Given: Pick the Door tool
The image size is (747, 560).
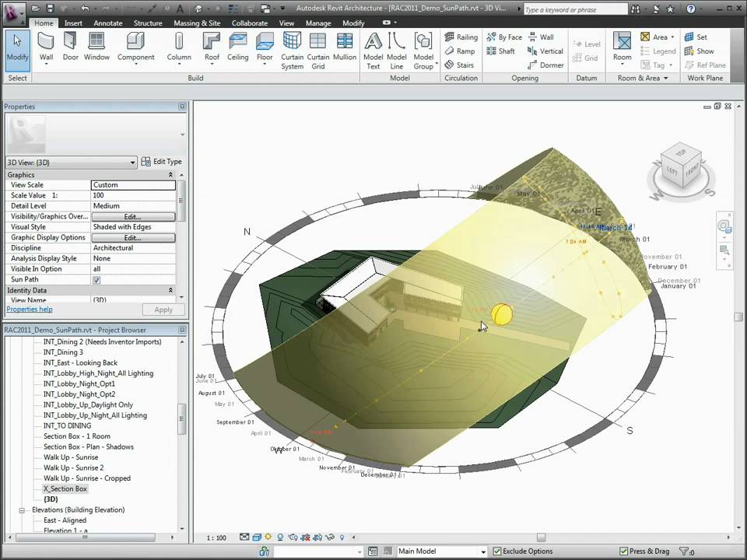Looking at the screenshot, I should point(71,47).
